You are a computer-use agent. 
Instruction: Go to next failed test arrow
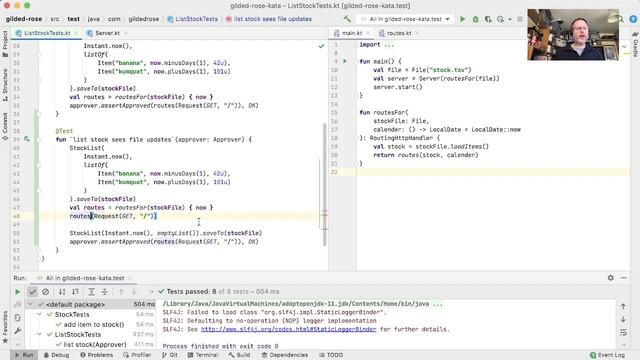134,292
